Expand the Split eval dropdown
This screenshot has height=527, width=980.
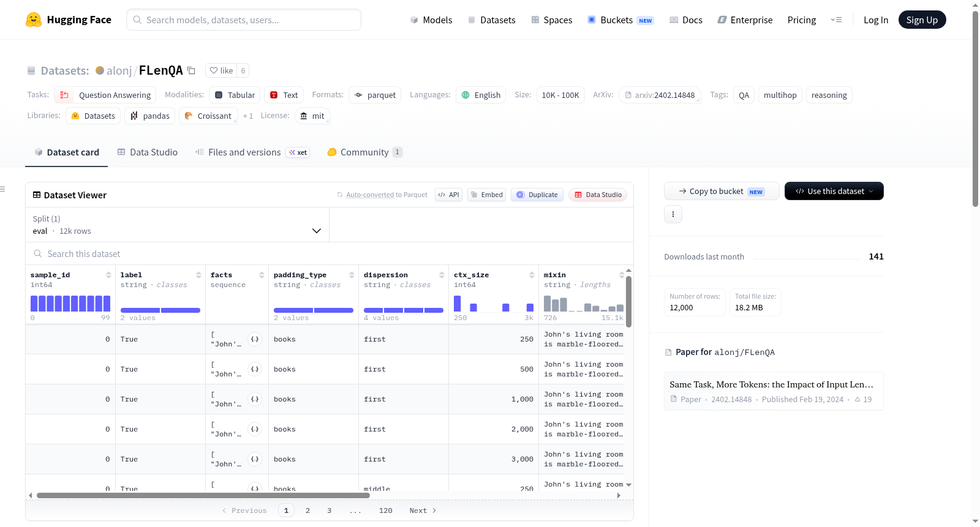click(177, 225)
